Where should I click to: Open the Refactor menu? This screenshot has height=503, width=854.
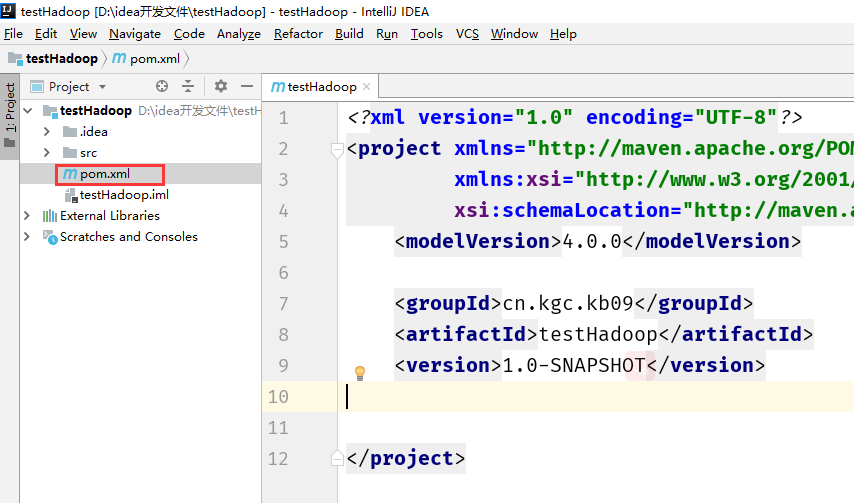click(298, 34)
